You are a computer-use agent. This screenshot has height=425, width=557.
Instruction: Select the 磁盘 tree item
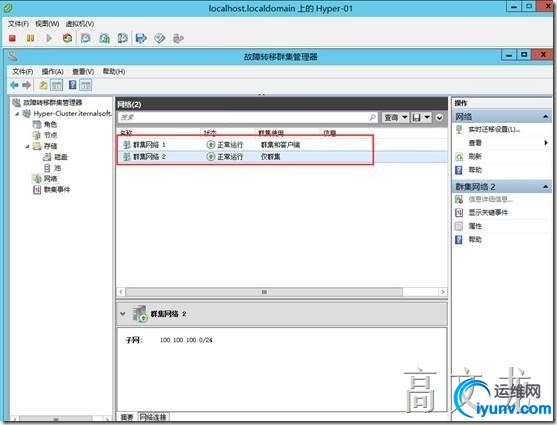pyautogui.click(x=61, y=157)
